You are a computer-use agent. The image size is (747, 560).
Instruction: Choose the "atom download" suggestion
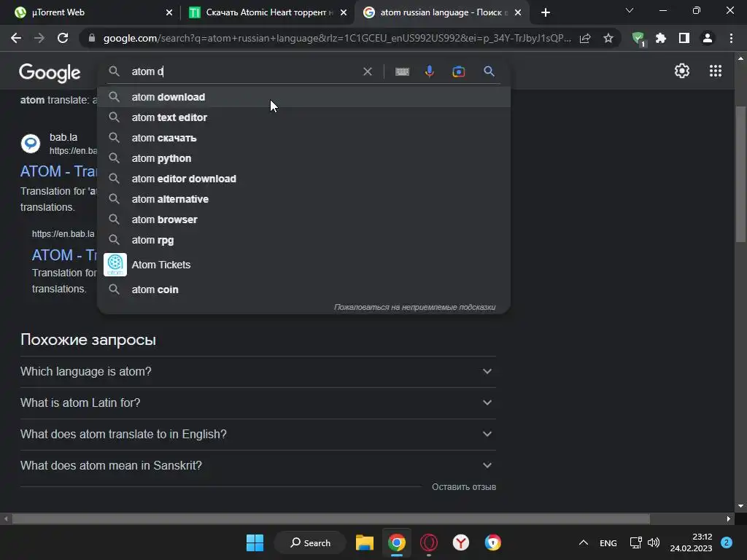pos(303,97)
